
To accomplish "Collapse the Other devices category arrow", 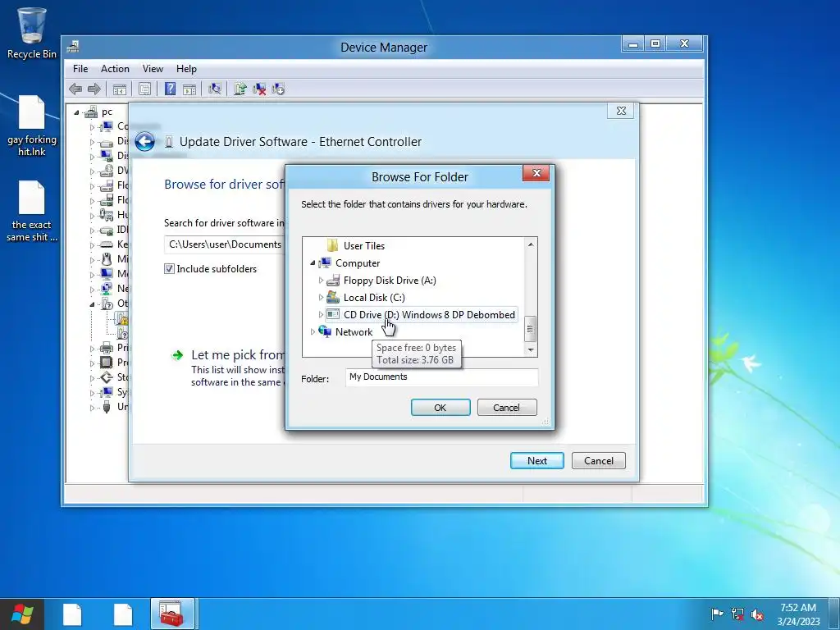I will (x=92, y=304).
